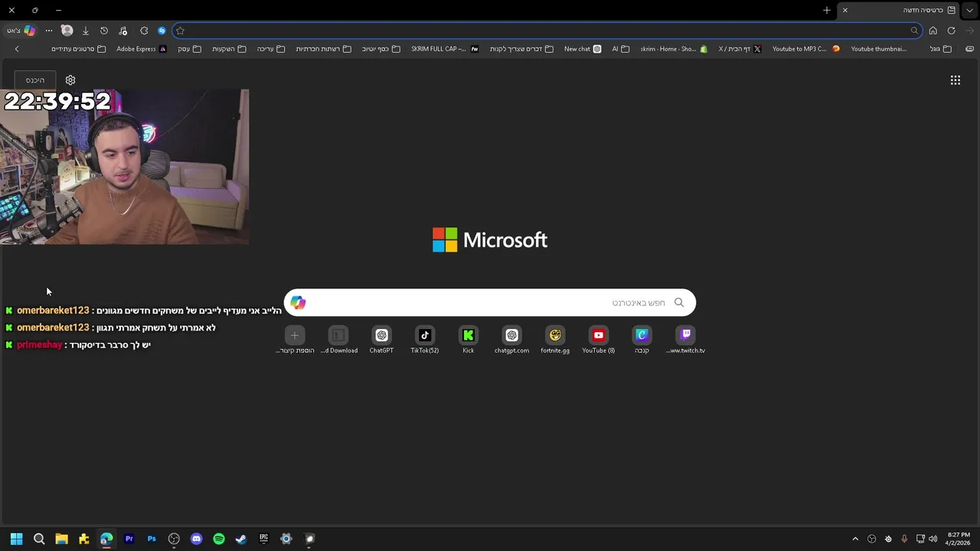The height and width of the screenshot is (551, 980).
Task: Select the new tab titled כרטיסיה חדשה
Action: [x=900, y=10]
